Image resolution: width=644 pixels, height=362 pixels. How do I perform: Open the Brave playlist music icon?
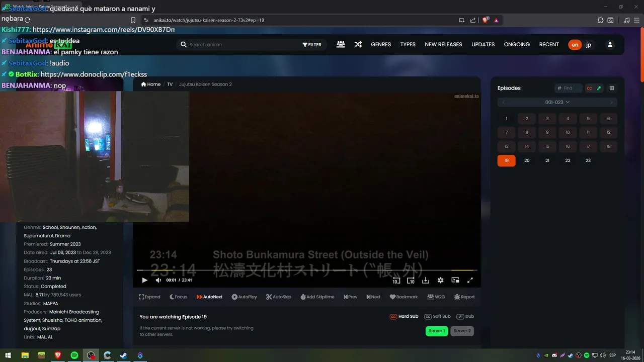click(626, 20)
